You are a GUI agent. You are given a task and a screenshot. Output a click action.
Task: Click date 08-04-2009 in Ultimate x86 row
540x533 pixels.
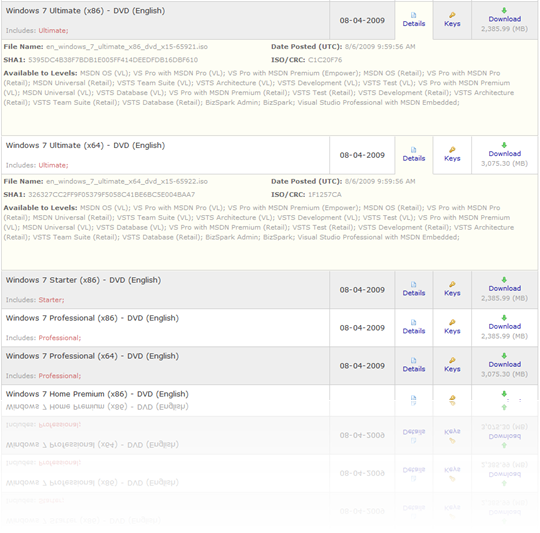[x=362, y=20]
